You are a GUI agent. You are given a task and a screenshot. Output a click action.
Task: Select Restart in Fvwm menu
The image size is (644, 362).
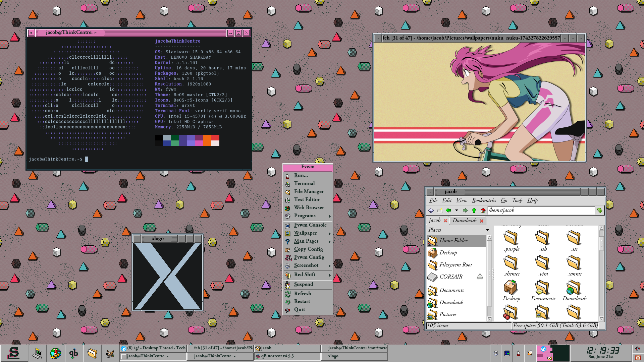point(308,301)
